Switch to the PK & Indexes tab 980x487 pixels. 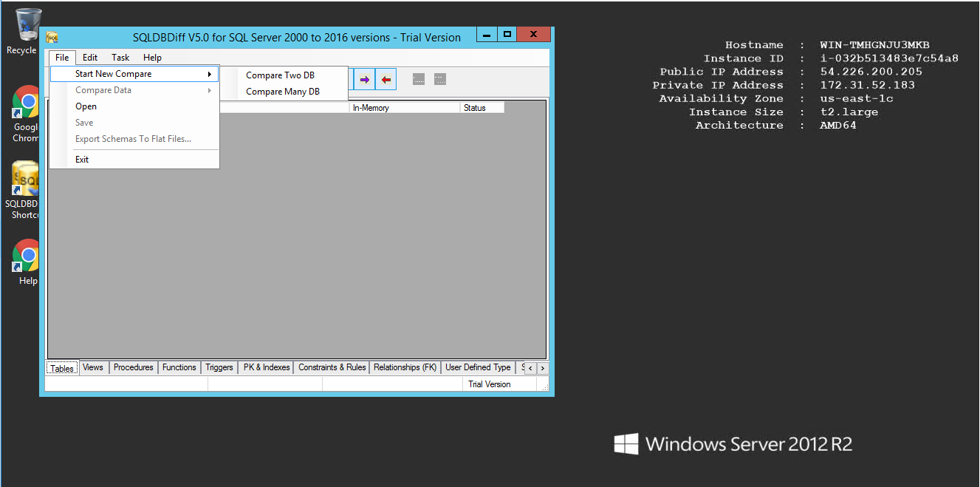click(266, 367)
